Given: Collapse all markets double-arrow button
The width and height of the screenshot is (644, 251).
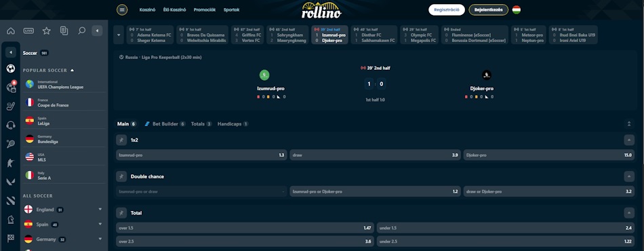Looking at the screenshot, I should (x=629, y=123).
